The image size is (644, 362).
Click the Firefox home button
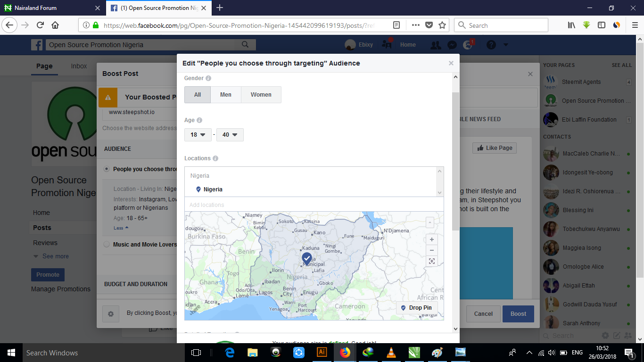point(55,25)
